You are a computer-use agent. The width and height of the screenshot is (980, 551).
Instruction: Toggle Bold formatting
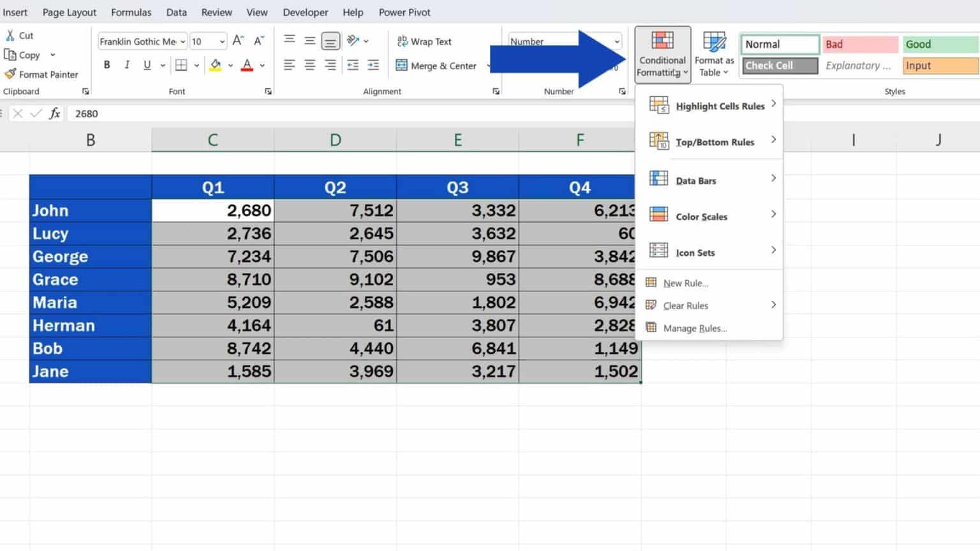click(107, 64)
